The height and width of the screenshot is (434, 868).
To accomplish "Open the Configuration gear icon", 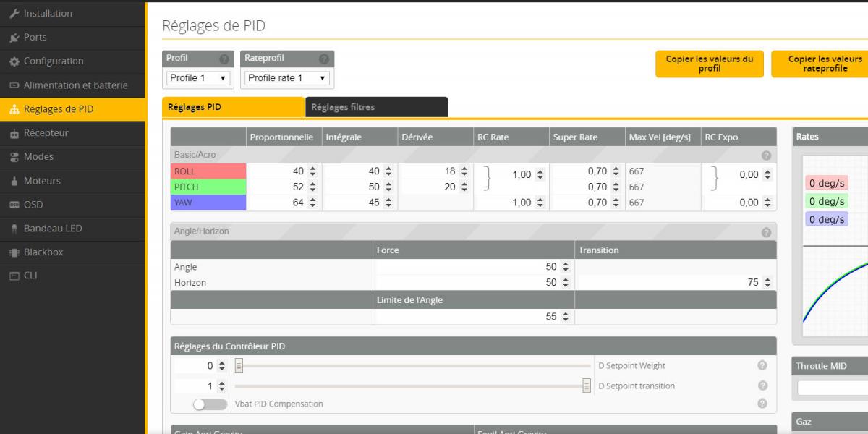I will coord(14,61).
